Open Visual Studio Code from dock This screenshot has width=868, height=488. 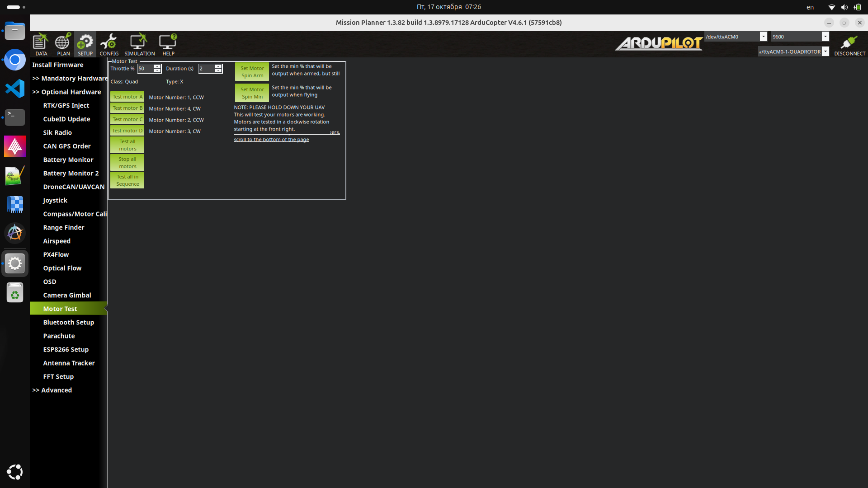15,89
